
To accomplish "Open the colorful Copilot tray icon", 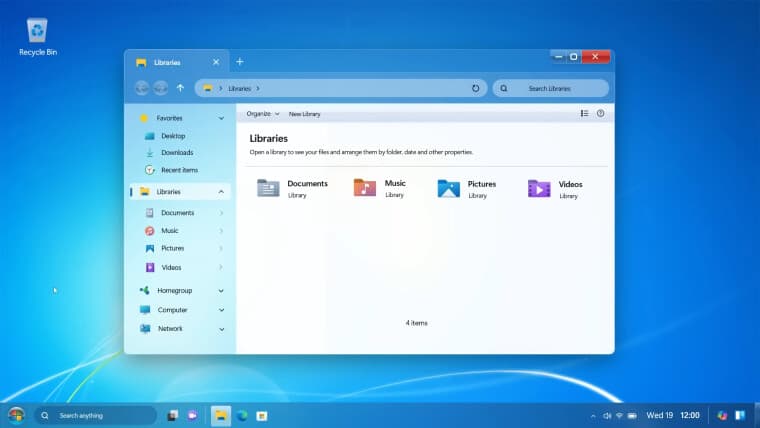I will (x=722, y=415).
